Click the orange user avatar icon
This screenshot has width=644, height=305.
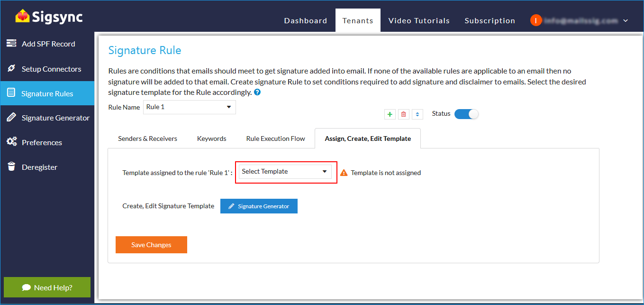pyautogui.click(x=535, y=20)
